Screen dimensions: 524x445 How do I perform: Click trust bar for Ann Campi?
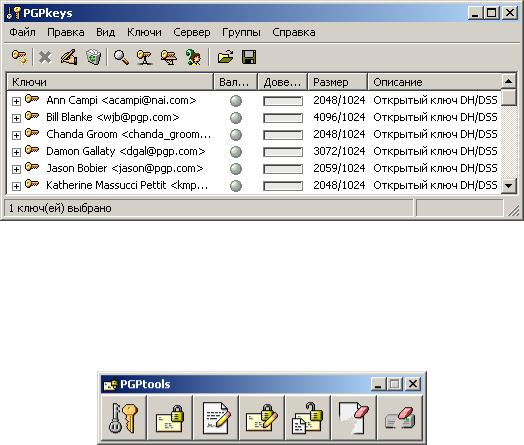point(283,101)
